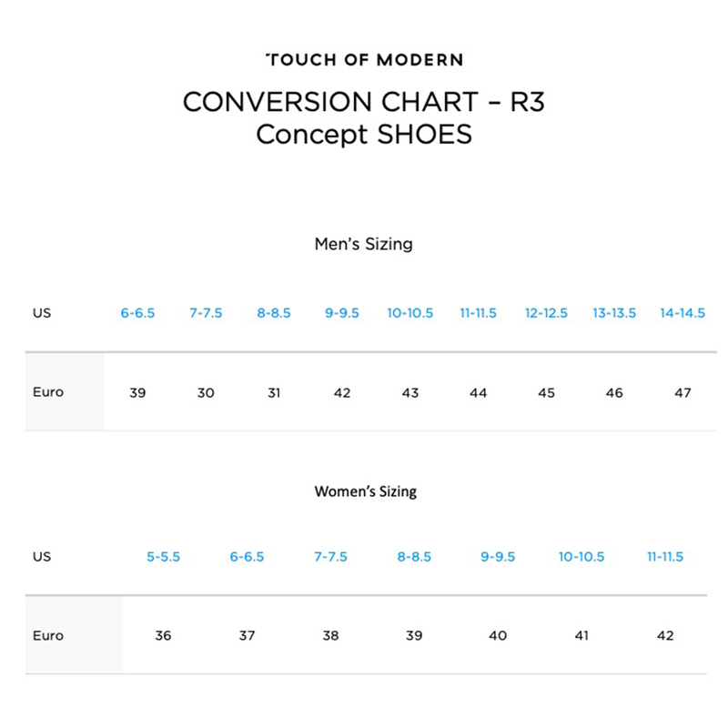This screenshot has width=728, height=728.
Task: Click the Touch of Modern logo
Action: click(364, 60)
